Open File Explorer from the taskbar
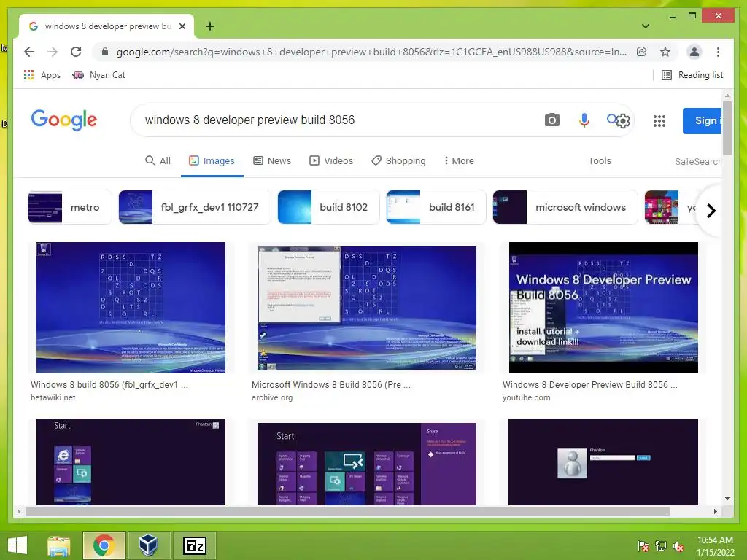Image resolution: width=747 pixels, height=560 pixels. tap(59, 545)
